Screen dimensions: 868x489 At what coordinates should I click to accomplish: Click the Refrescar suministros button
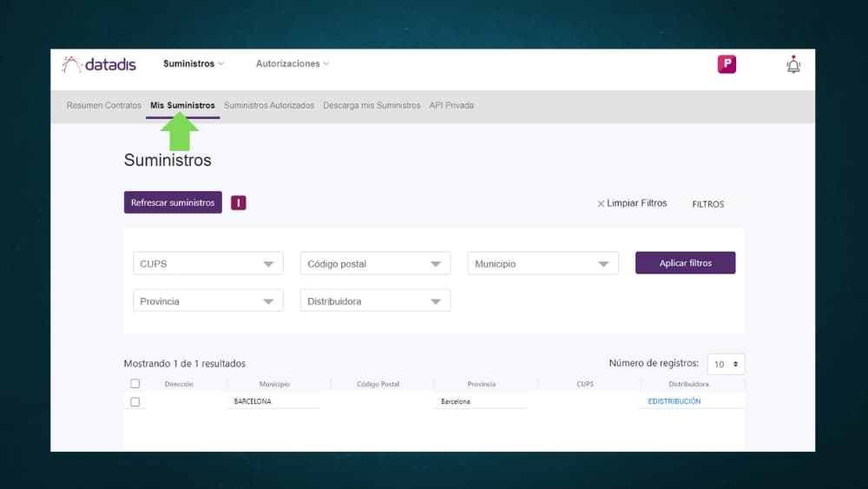(173, 202)
